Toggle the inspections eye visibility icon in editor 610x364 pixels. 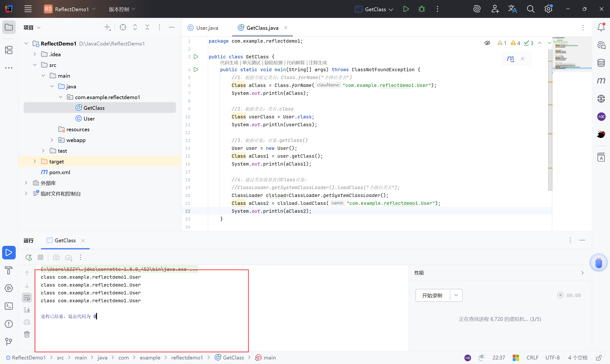pyautogui.click(x=487, y=43)
